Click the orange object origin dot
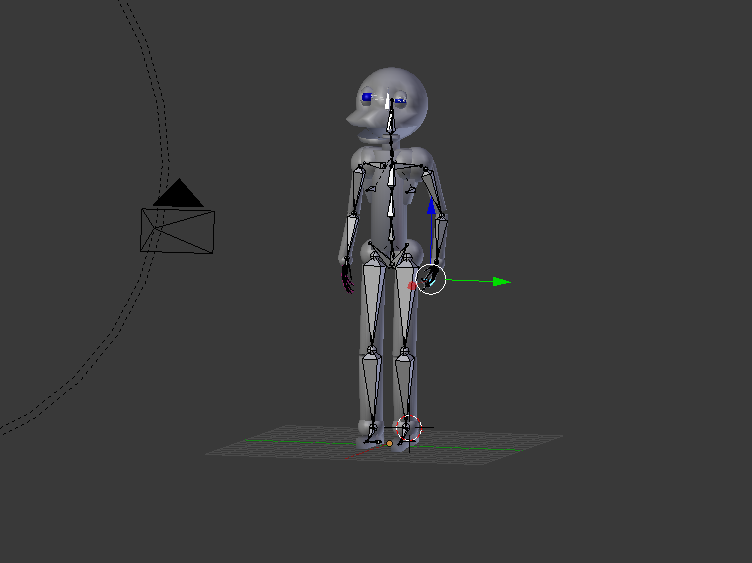The image size is (752, 563). tap(389, 444)
